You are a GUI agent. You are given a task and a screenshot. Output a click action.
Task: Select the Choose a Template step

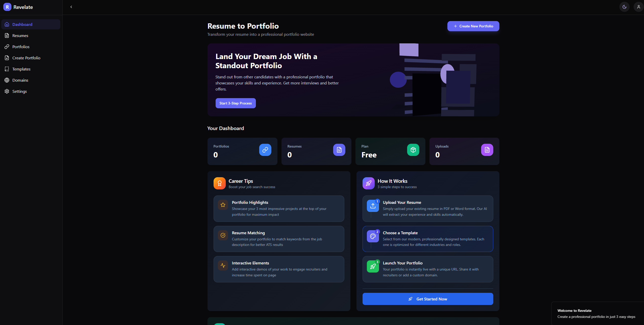(x=428, y=239)
